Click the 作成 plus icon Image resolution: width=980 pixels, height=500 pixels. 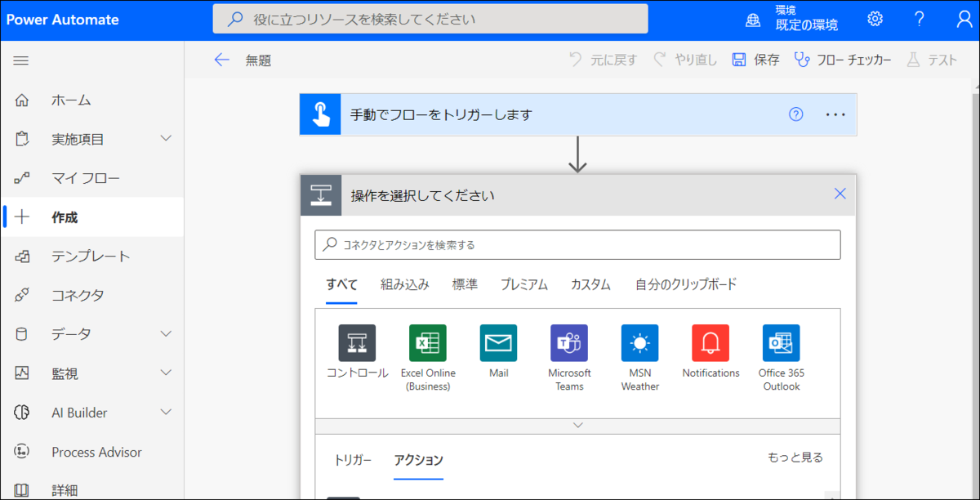tap(22, 217)
